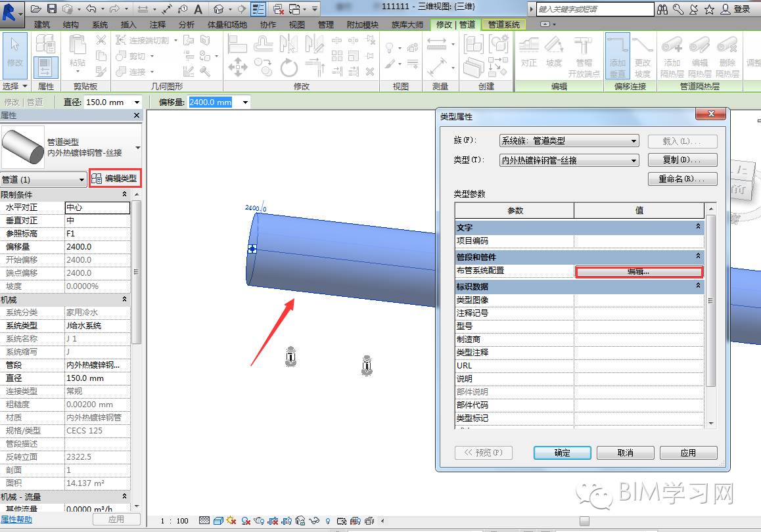Click the Properties palette icon in ribbon

click(46, 68)
